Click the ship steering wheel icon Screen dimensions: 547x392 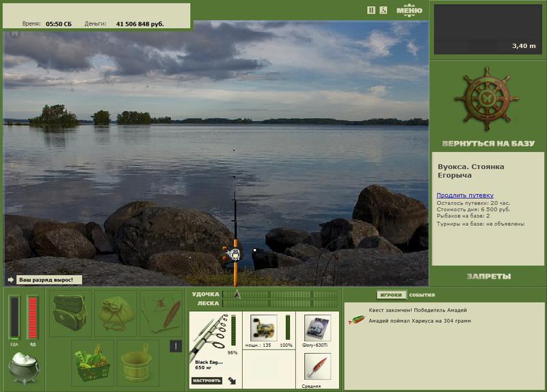487,99
